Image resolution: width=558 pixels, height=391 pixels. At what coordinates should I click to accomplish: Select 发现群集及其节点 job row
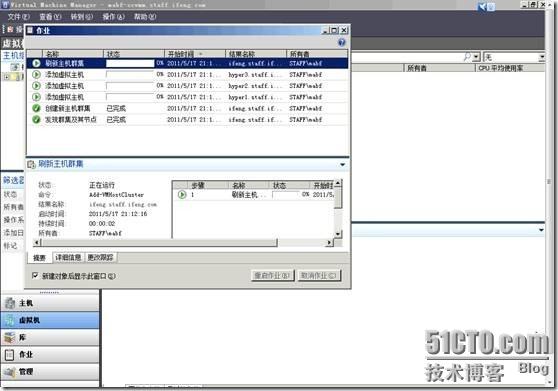click(188, 119)
